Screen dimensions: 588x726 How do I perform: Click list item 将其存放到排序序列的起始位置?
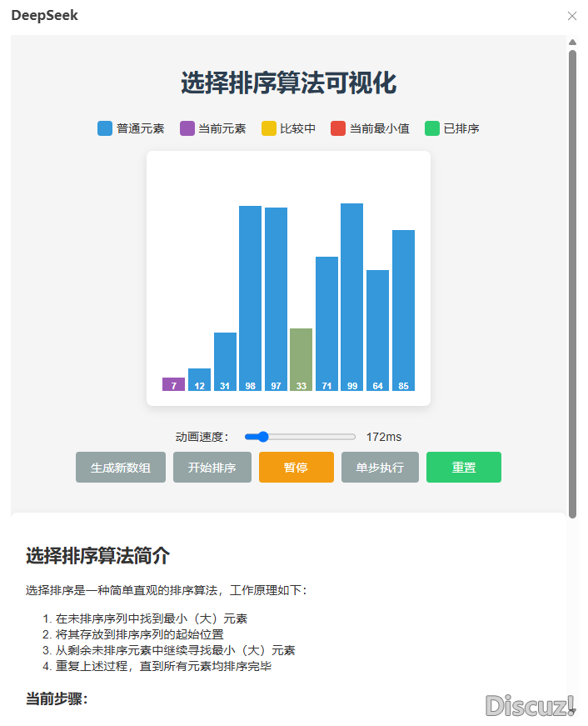(x=140, y=634)
